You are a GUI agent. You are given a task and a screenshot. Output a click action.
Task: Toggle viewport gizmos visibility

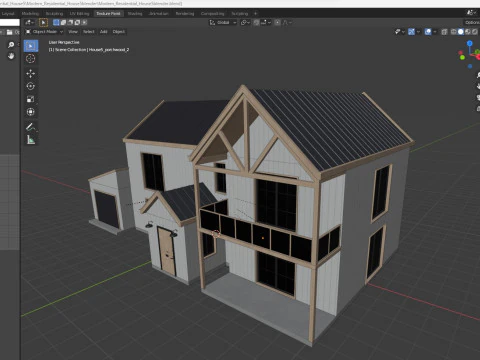[x=411, y=32]
